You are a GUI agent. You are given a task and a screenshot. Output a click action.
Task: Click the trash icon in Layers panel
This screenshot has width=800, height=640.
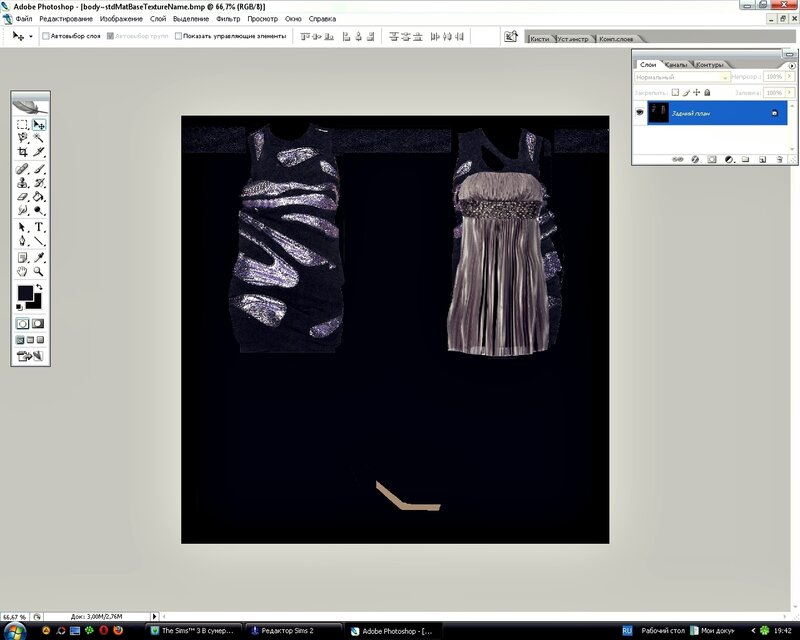click(x=778, y=158)
